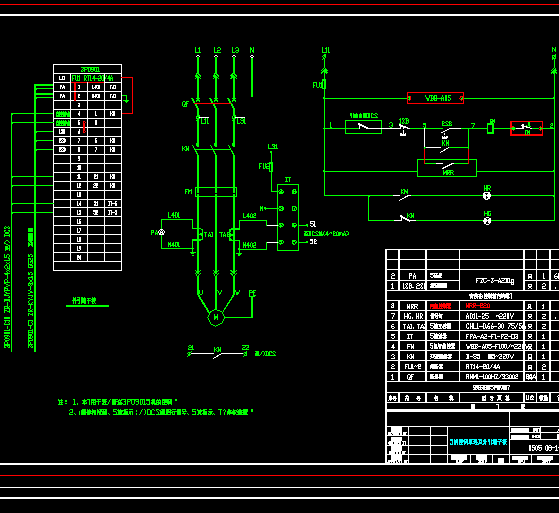Image resolution: width=559 pixels, height=513 pixels.
Task: Click the HG indicator lamp symbol
Action: [487, 221]
